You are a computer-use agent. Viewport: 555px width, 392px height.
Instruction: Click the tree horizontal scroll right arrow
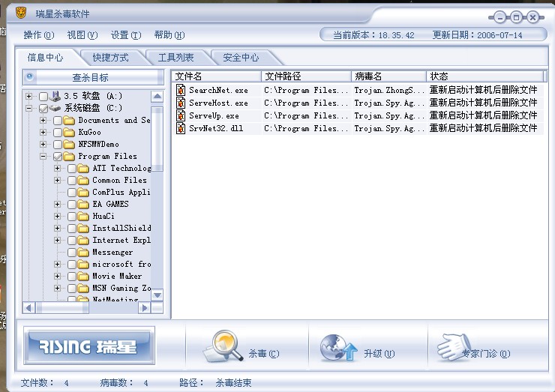click(x=144, y=308)
